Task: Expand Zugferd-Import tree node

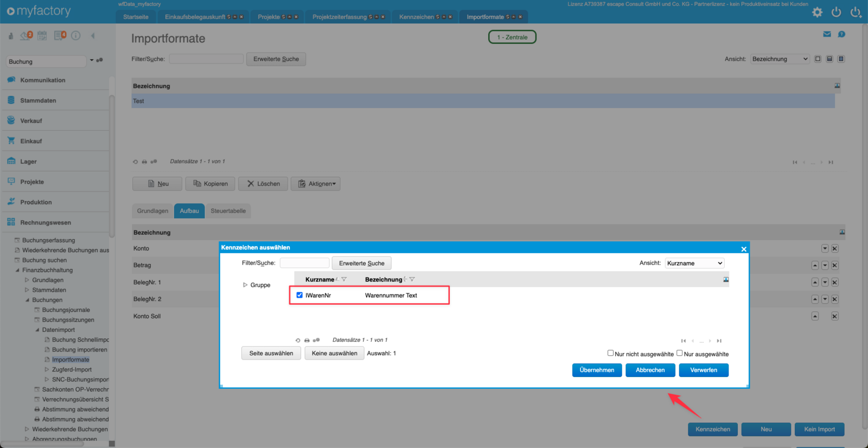Action: click(47, 370)
